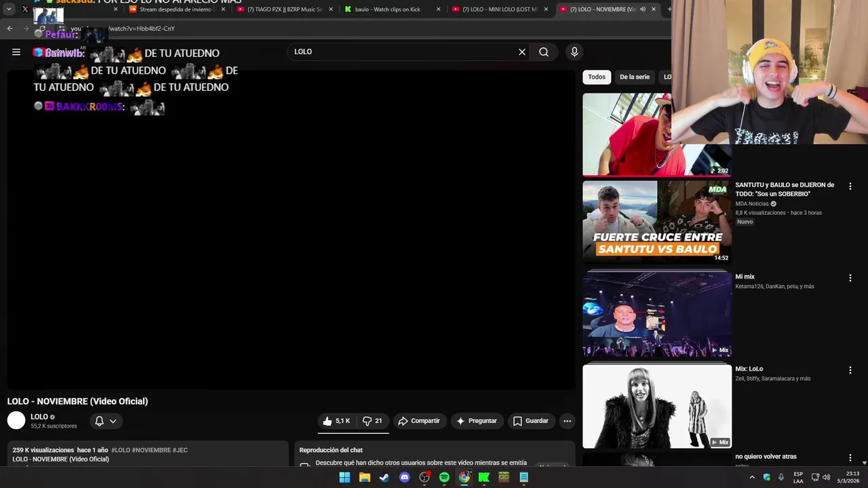Open the Notepad app in the taskbar
Screen dimensions: 868x488
pyautogui.click(x=524, y=477)
